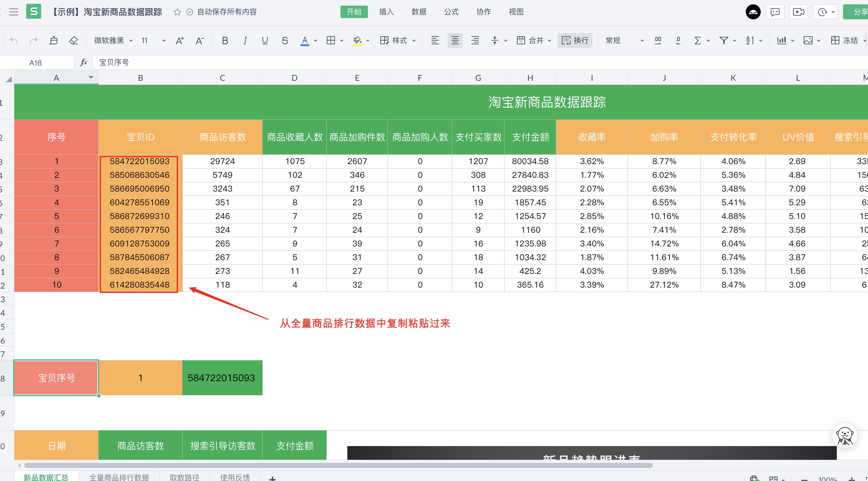This screenshot has width=868, height=481.
Task: Select the format painter tool
Action: pos(53,41)
